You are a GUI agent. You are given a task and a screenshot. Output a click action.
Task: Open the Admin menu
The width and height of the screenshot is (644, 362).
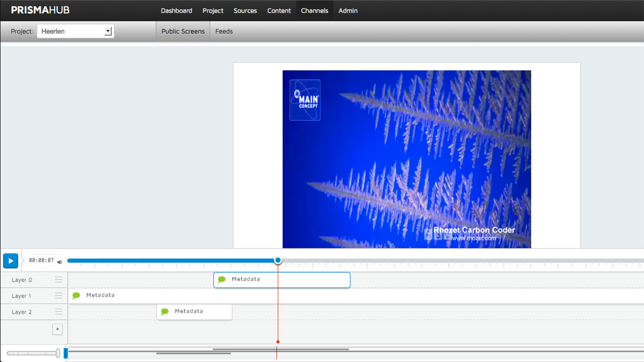click(x=348, y=11)
